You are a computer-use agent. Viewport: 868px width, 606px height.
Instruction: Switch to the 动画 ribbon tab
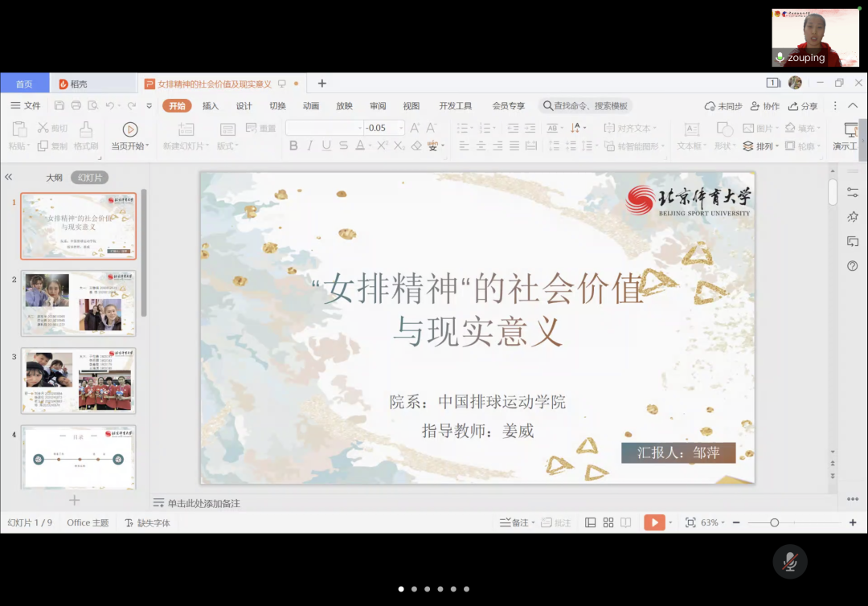pos(310,106)
